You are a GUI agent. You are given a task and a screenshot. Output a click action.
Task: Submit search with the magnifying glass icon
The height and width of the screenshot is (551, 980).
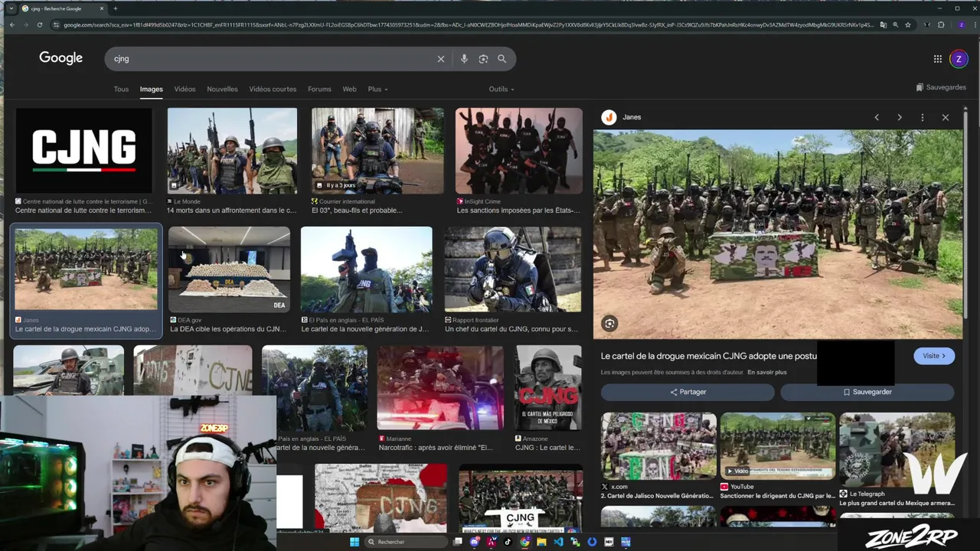point(502,59)
